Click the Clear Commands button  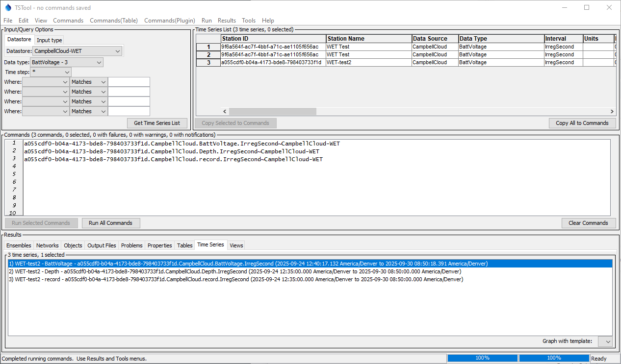pyautogui.click(x=588, y=223)
